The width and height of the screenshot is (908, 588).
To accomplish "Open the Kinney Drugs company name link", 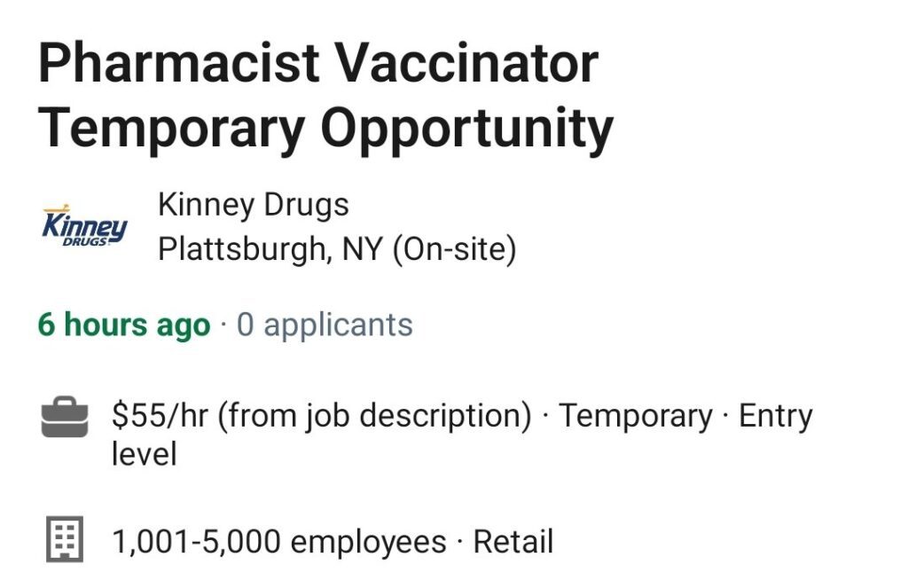I will (253, 205).
